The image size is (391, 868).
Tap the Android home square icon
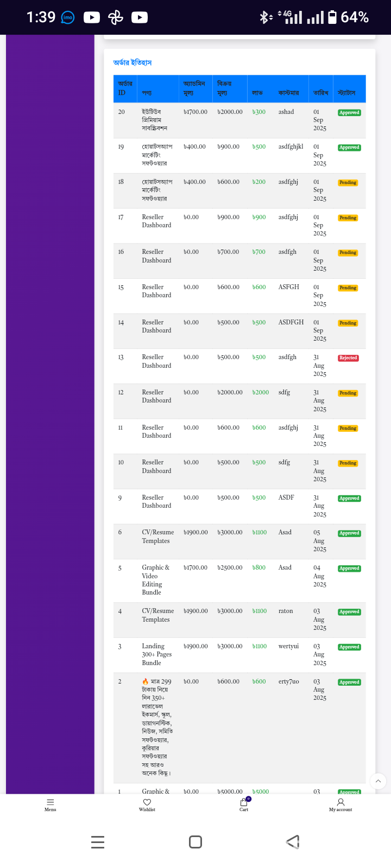pyautogui.click(x=195, y=842)
